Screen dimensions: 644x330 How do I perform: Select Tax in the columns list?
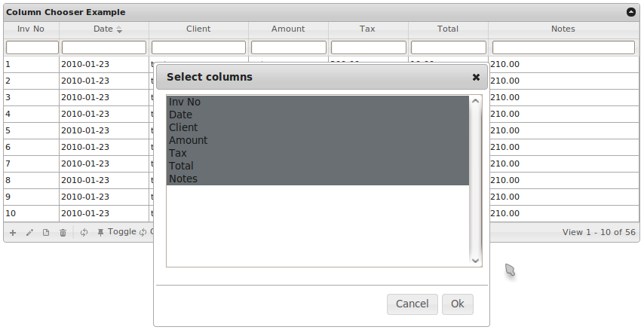click(x=178, y=153)
